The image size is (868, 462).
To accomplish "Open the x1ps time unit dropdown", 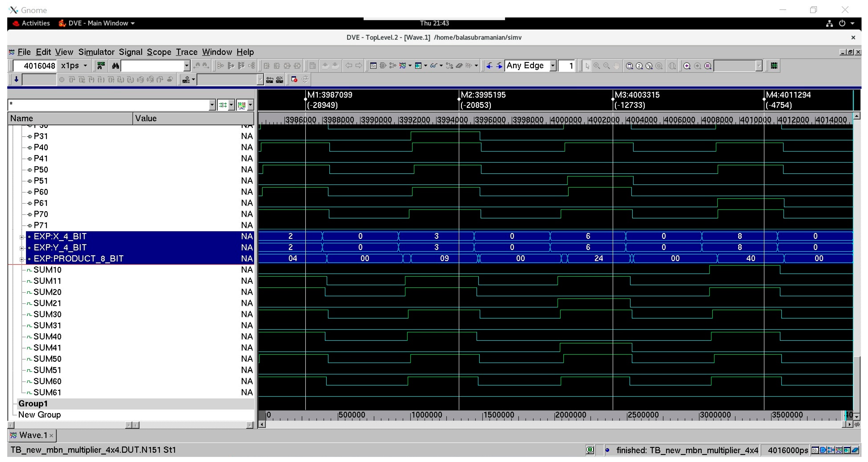I will 85,66.
